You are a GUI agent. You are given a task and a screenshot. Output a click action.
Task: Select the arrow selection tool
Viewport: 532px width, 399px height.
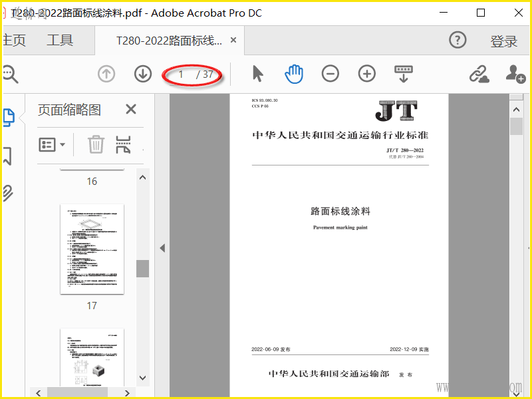point(258,74)
